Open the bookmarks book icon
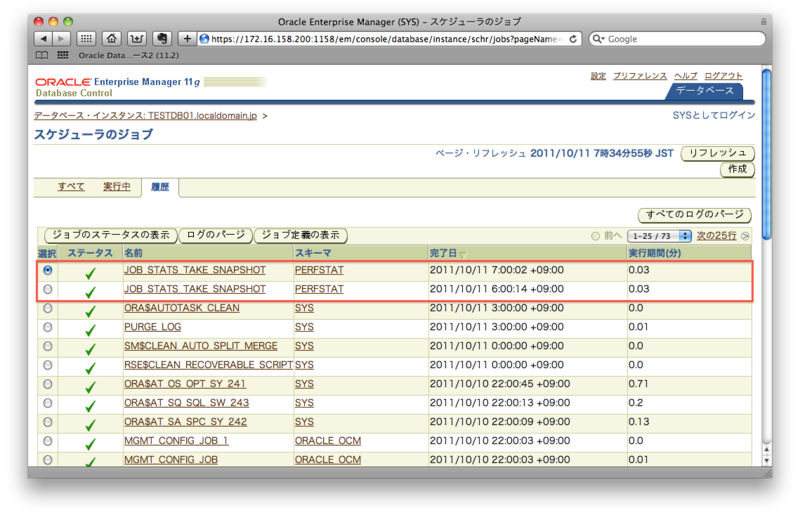This screenshot has width=800, height=520. (42, 55)
